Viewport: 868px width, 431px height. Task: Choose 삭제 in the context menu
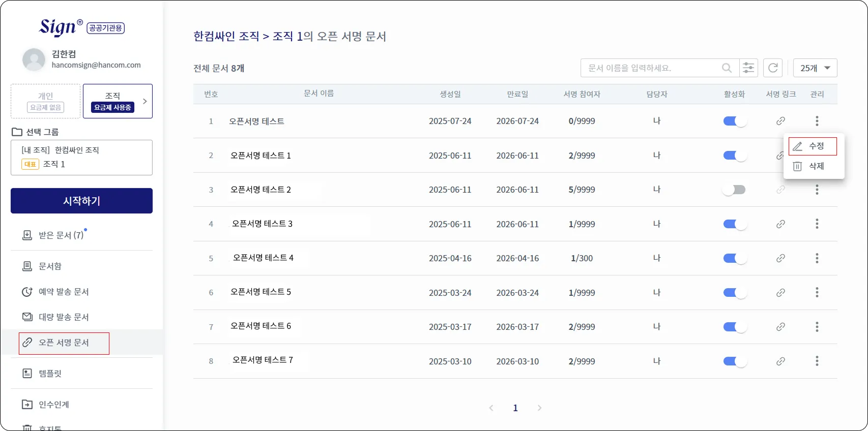pyautogui.click(x=813, y=166)
